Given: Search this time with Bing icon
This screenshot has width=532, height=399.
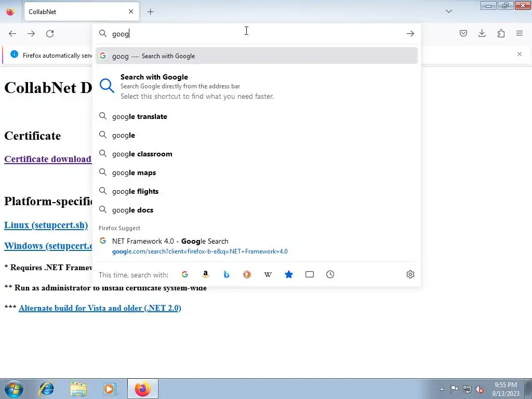Looking at the screenshot, I should click(227, 274).
